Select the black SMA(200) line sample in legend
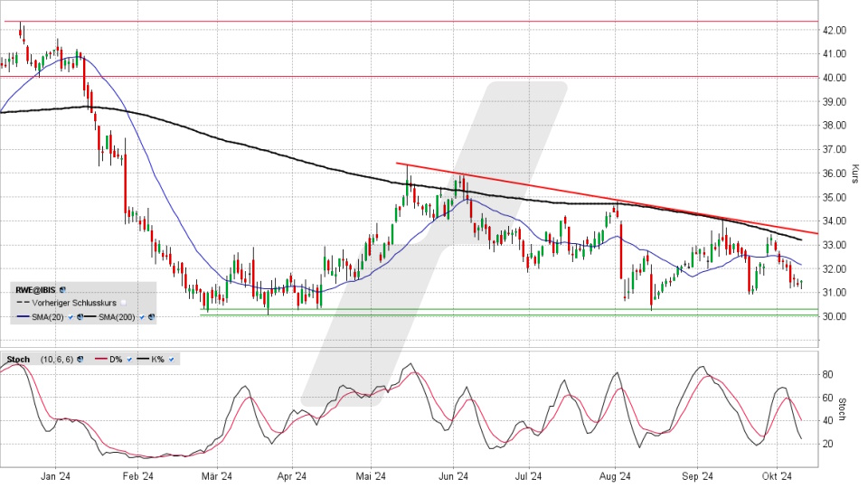This screenshot has height=488, width=868. click(x=90, y=316)
